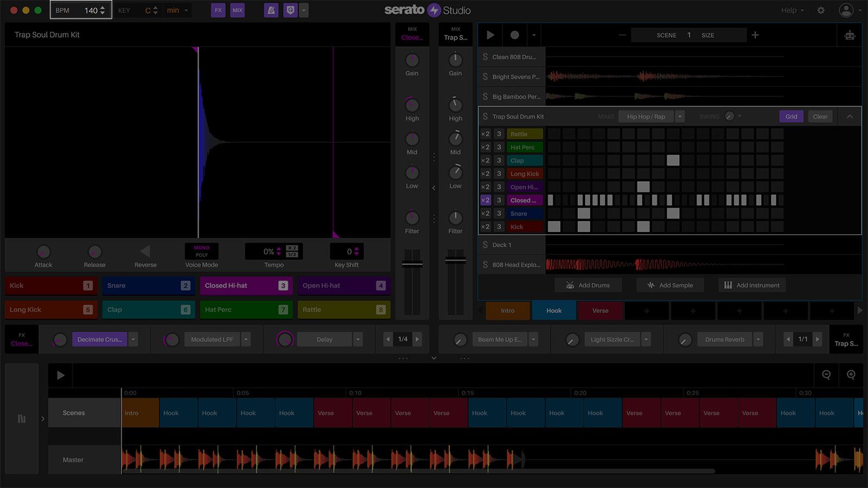This screenshot has width=868, height=488.
Task: Select the Open Hi-hat pad
Action: (344, 286)
